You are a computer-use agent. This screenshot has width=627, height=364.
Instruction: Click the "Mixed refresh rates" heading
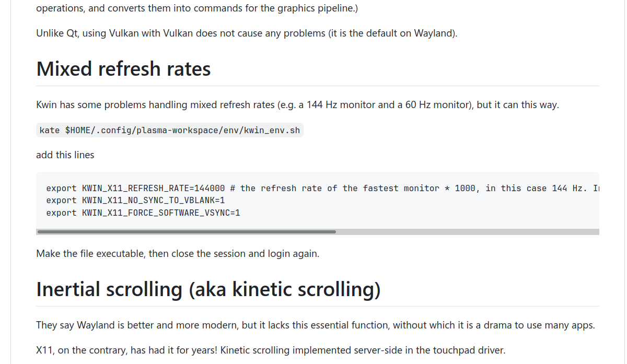(123, 69)
